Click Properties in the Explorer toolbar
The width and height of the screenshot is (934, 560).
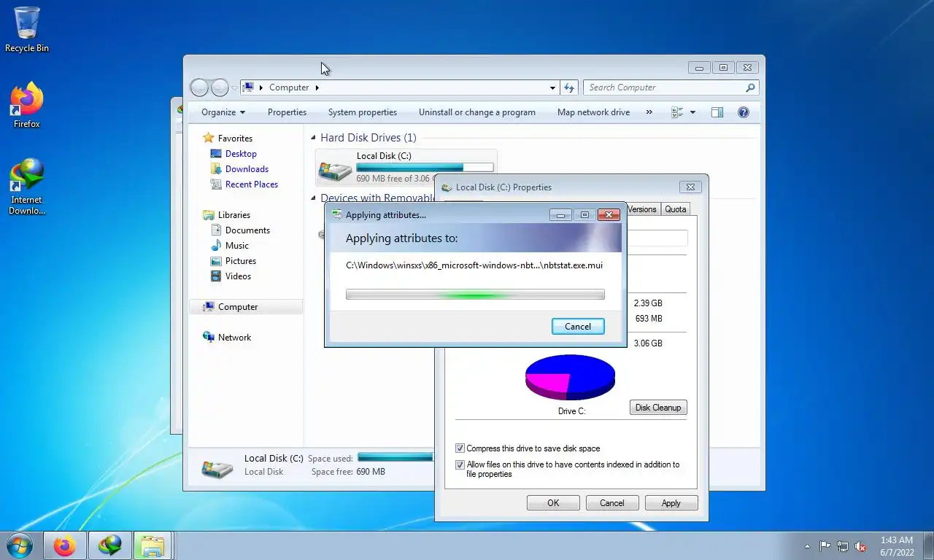[x=287, y=112]
